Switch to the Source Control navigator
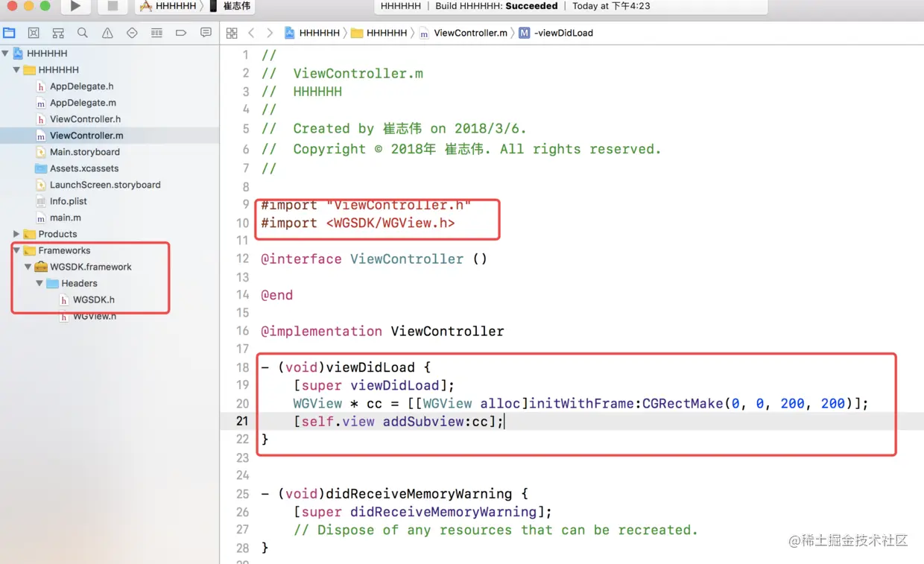Screen dimensions: 924x564 coord(34,33)
